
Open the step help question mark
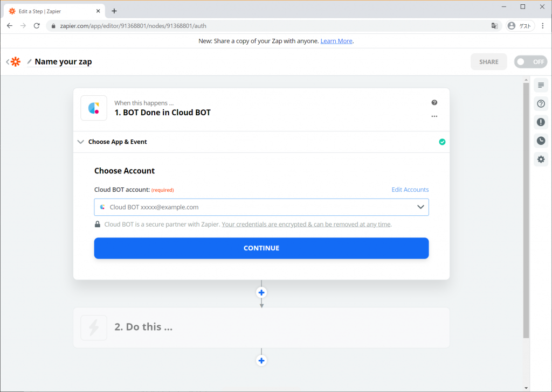click(434, 102)
